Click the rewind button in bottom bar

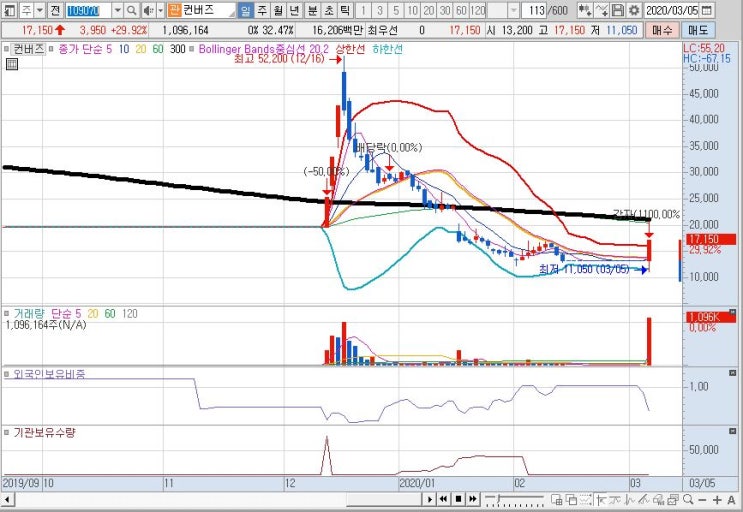[x=444, y=499]
